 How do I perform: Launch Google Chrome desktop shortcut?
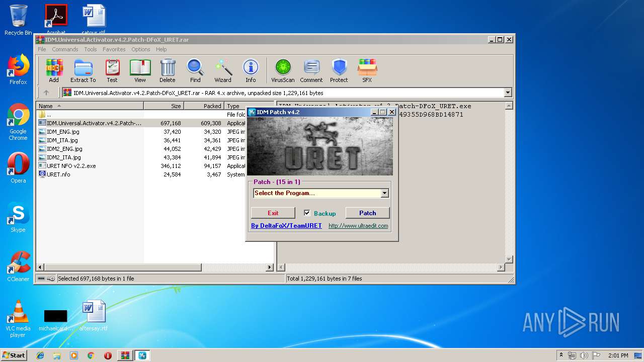tap(18, 122)
